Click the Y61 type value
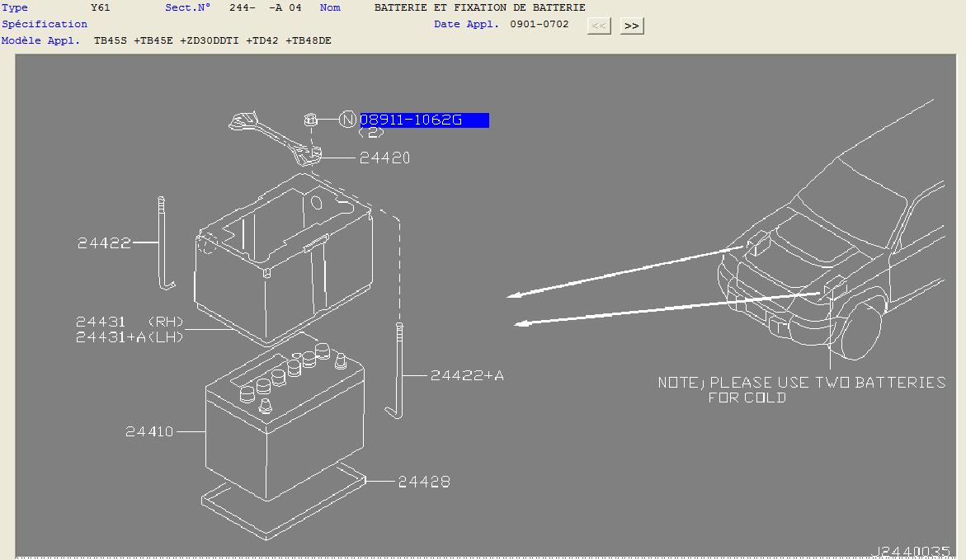The width and height of the screenshot is (966, 560). [101, 8]
